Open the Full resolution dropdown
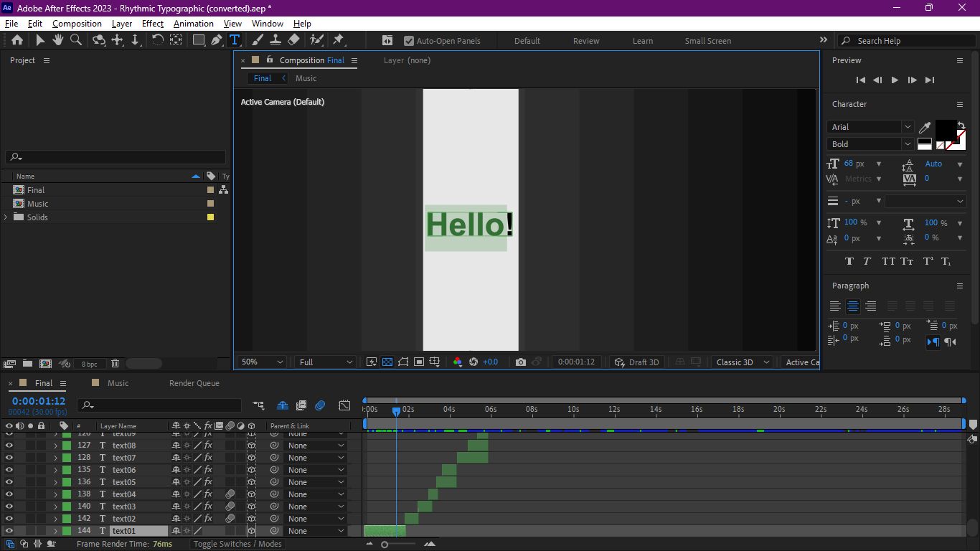The image size is (980, 551). click(x=324, y=362)
